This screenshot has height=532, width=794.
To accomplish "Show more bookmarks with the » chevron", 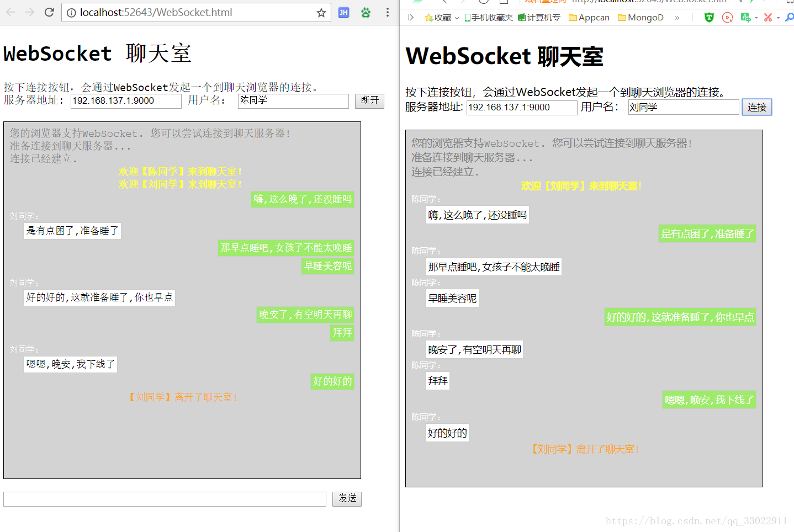I will coord(677,18).
